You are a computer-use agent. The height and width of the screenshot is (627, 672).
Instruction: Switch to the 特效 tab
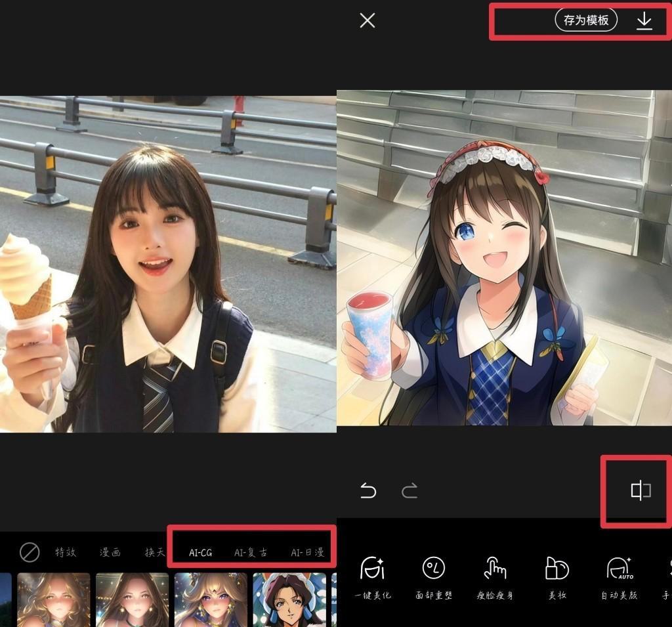[x=66, y=552]
